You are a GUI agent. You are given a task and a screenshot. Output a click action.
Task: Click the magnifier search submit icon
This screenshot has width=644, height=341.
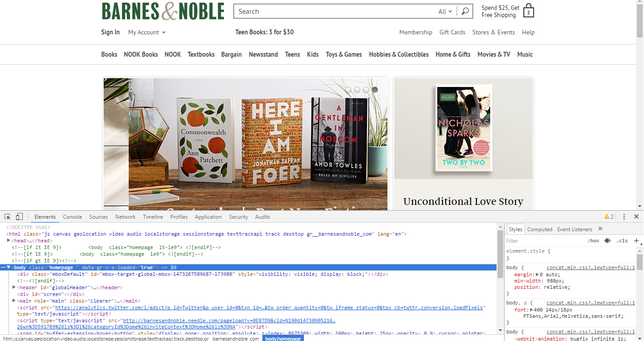point(465,12)
